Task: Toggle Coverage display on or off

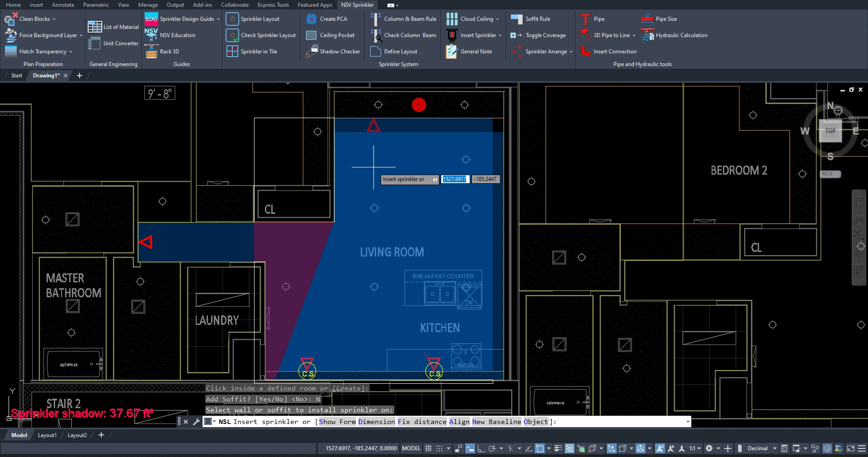Action: 538,35
